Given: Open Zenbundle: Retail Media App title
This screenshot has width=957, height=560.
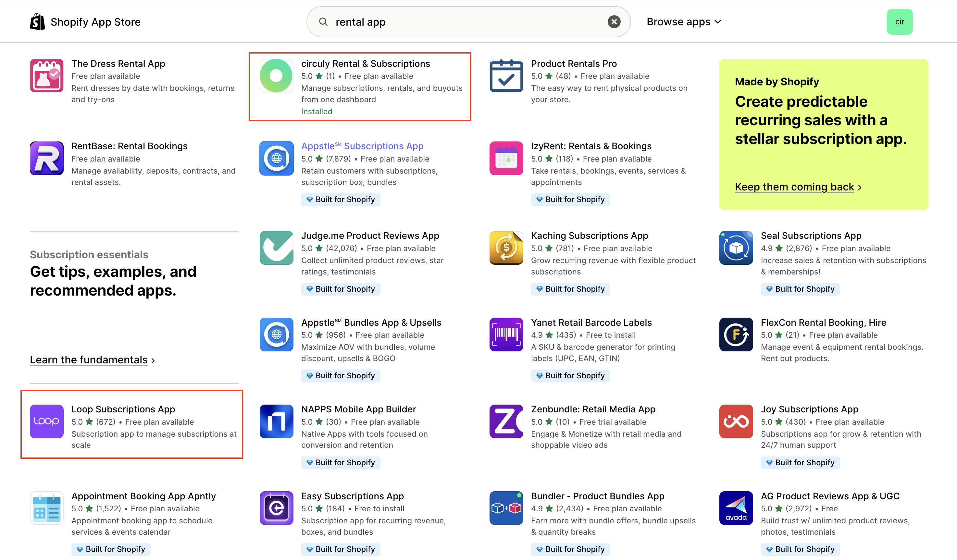Looking at the screenshot, I should 593,409.
